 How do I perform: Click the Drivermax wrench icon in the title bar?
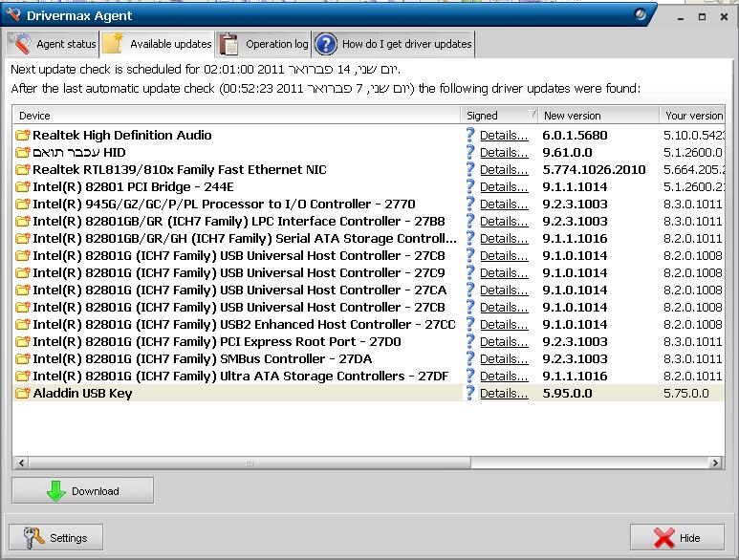(x=13, y=15)
